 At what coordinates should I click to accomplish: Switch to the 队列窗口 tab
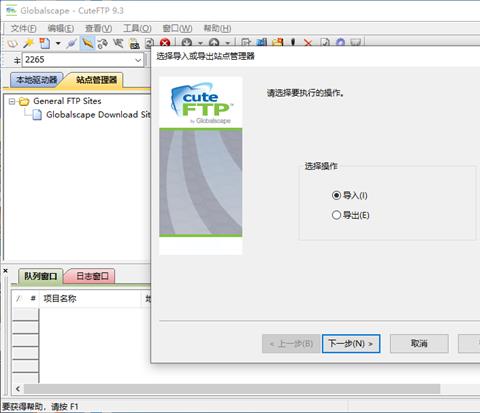tap(40, 276)
